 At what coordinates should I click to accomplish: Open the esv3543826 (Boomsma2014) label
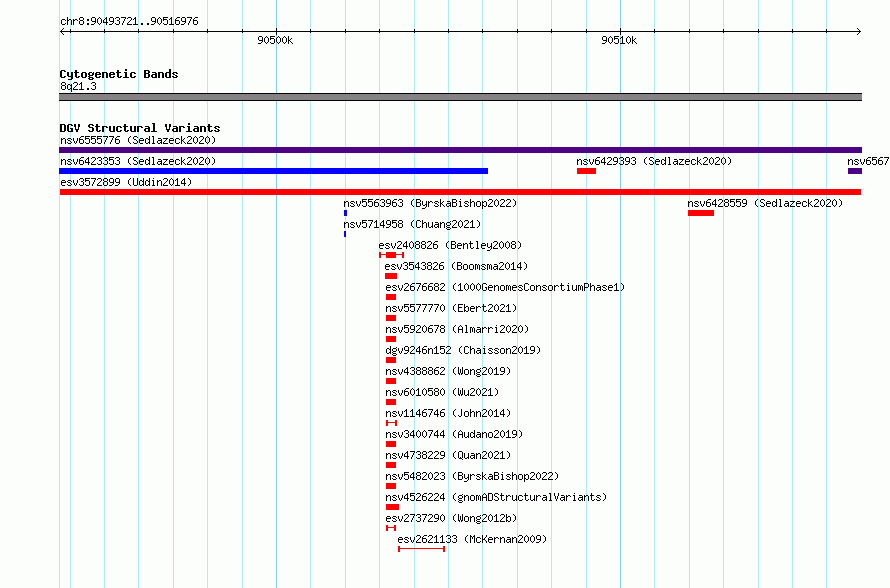click(456, 266)
